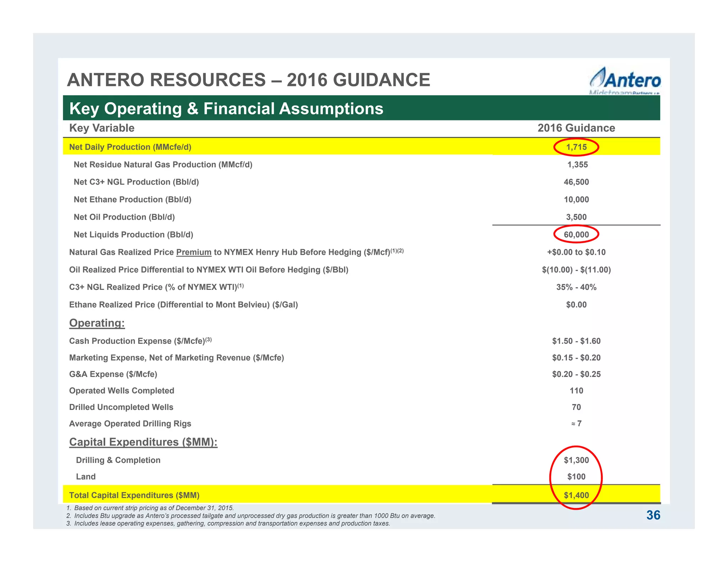
Task: Select the value $0.20 - $0.25
Action: pyautogui.click(x=576, y=374)
